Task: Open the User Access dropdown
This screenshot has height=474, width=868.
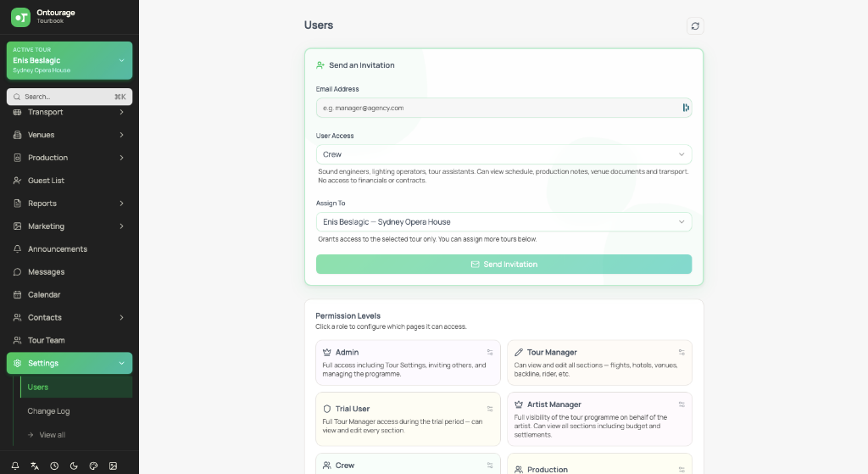Action: pos(504,154)
